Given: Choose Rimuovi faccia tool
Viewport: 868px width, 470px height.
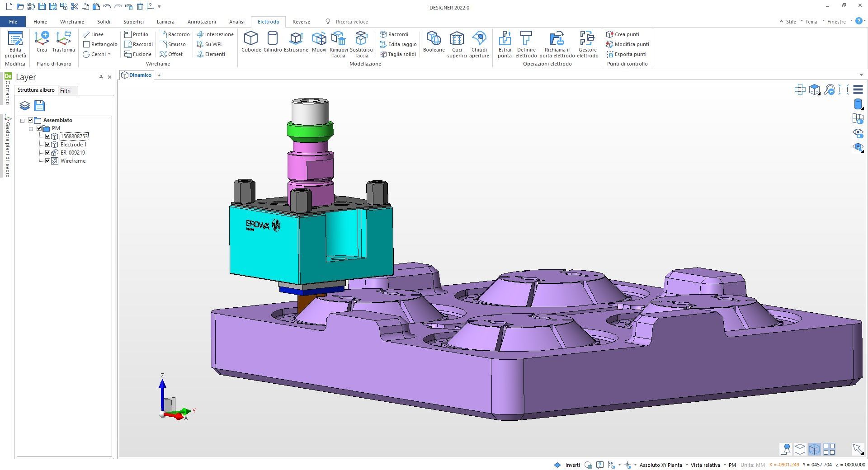Looking at the screenshot, I should [339, 44].
